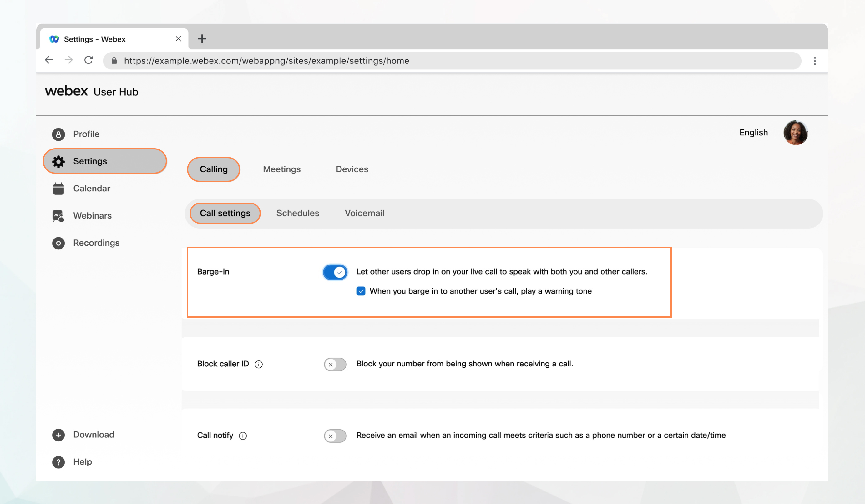Disable the Block caller ID toggle
The height and width of the screenshot is (504, 865).
[x=335, y=364]
